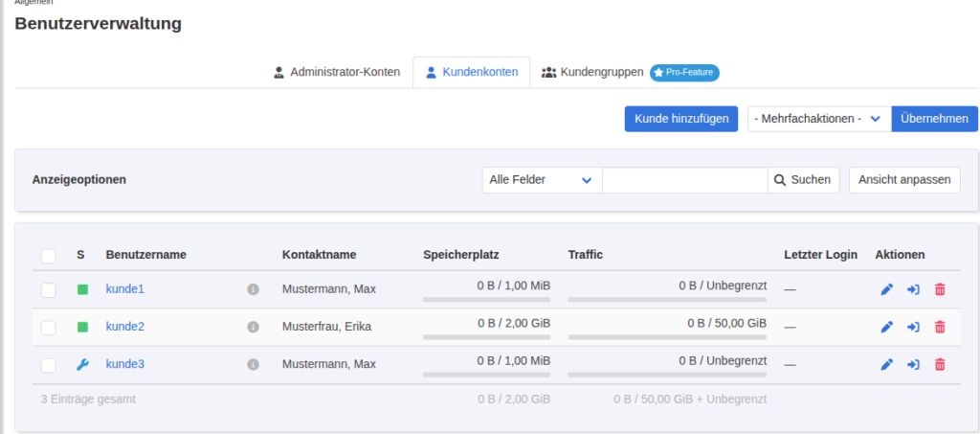Screen dimensions: 980x434
Task: Sort by the Letzter Login column header
Action: coord(820,255)
